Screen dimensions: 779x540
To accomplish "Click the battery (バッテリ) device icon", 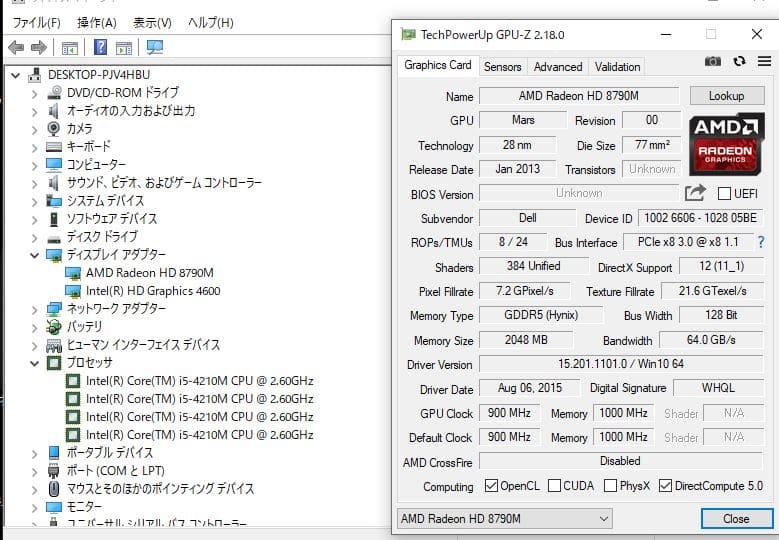I will 54,326.
